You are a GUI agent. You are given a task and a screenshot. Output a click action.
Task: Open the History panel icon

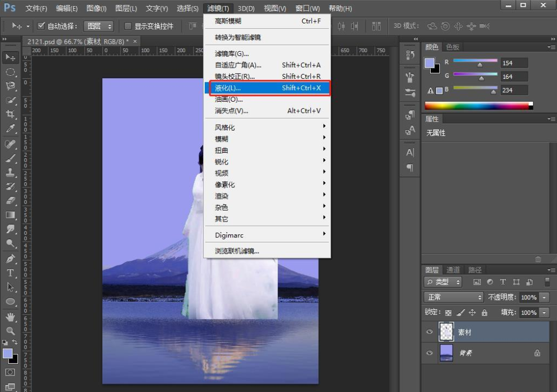click(x=410, y=55)
